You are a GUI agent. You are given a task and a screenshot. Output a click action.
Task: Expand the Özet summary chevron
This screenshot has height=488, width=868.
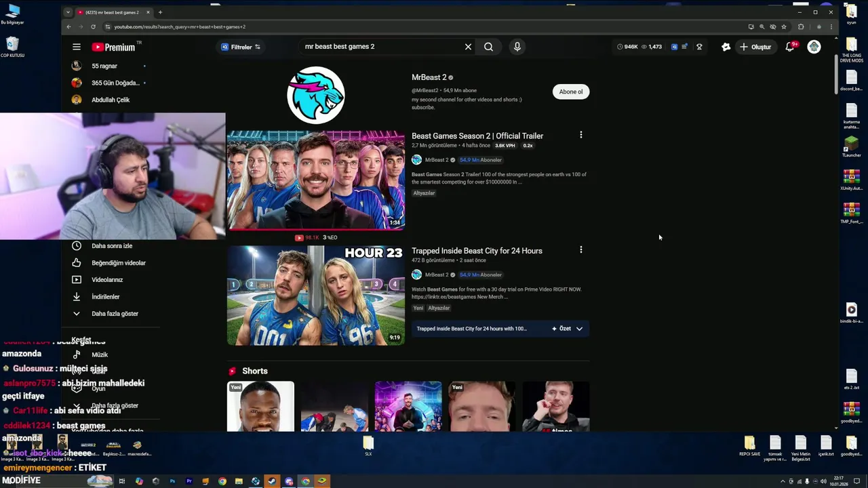coord(579,329)
